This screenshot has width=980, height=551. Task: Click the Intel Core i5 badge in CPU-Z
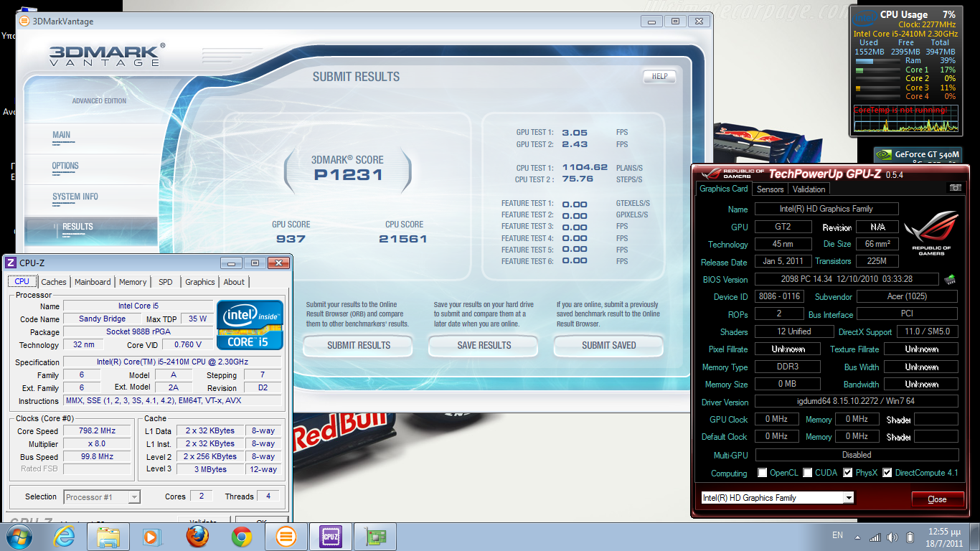point(250,325)
